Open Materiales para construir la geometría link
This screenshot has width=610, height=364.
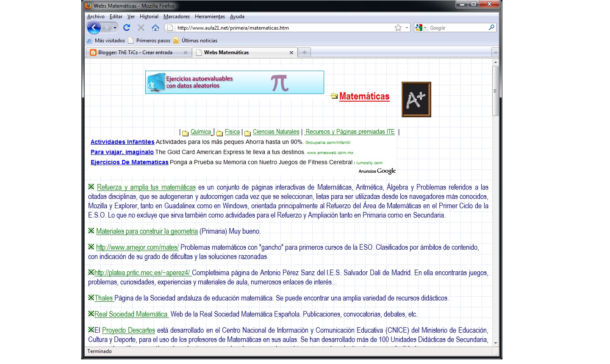(x=147, y=231)
